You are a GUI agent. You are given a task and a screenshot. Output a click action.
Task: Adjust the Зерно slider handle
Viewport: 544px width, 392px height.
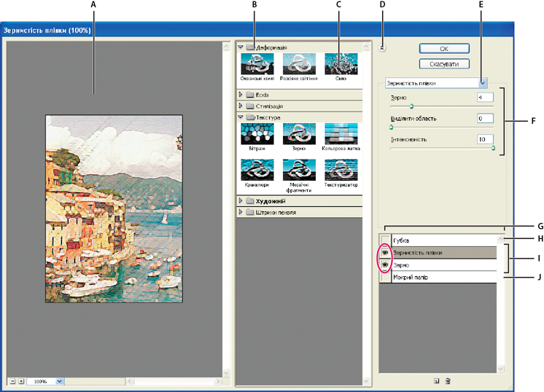[411, 106]
